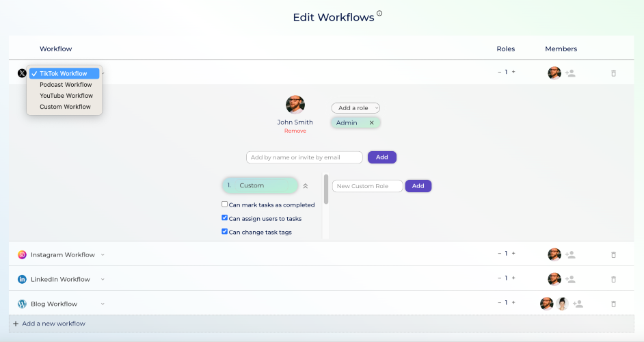Screen dimensions: 644x342
Task: Click the X (Twitter) workflow icon
Action: (x=22, y=73)
